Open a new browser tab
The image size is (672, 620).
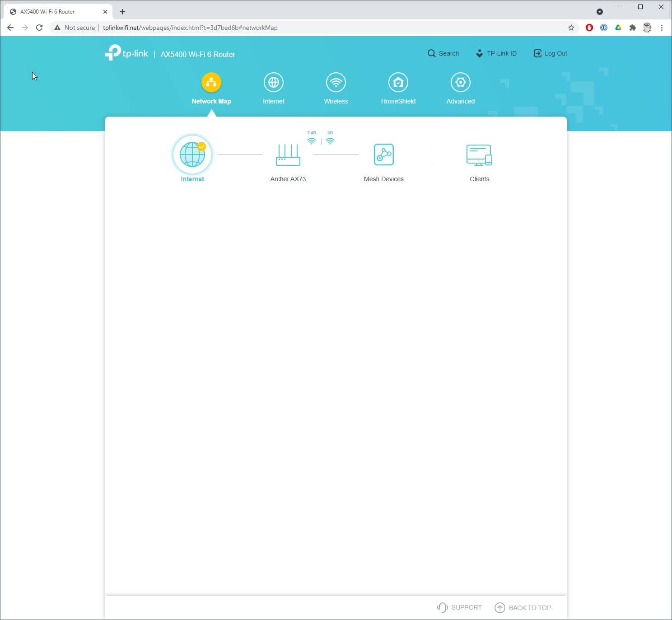pyautogui.click(x=122, y=12)
